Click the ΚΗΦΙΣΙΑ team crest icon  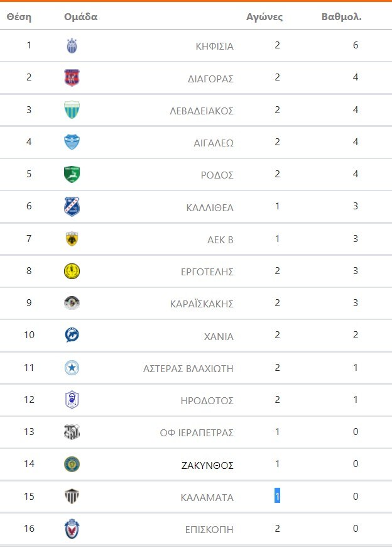[72, 46]
